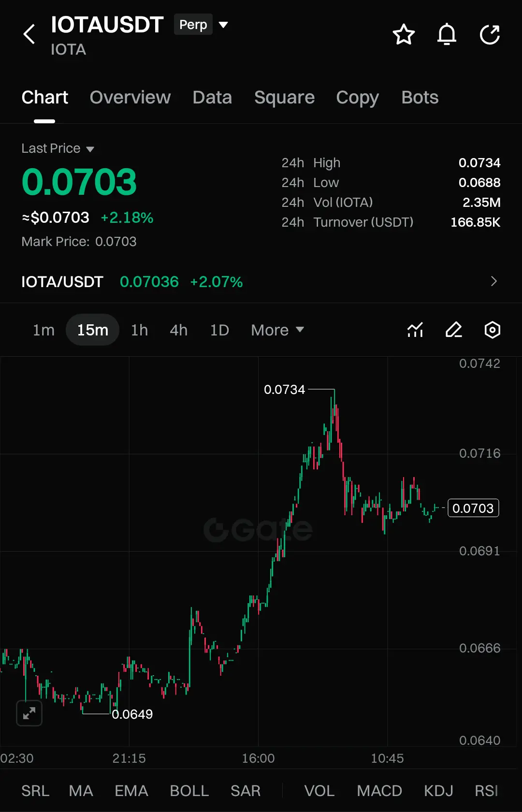Tap 24h High value 0.0734

[x=479, y=163]
